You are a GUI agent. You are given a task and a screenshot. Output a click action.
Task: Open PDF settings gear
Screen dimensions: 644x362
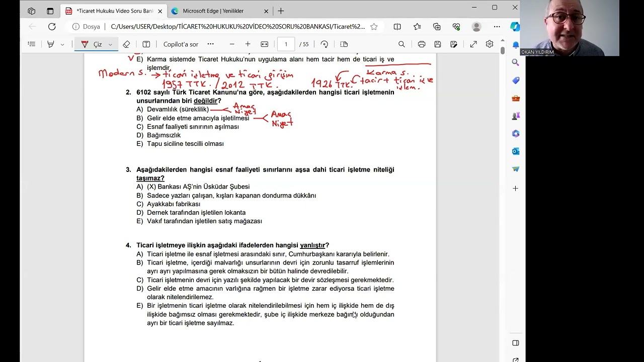490,44
